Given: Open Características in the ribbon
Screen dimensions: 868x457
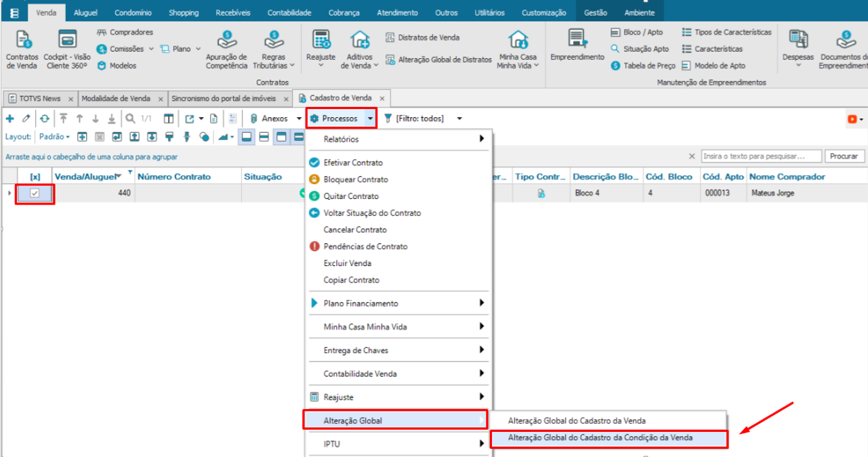Looking at the screenshot, I should click(x=711, y=49).
